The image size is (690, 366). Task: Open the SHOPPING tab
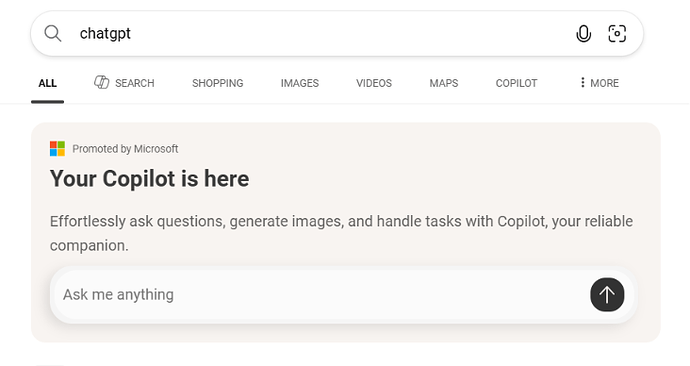[217, 83]
